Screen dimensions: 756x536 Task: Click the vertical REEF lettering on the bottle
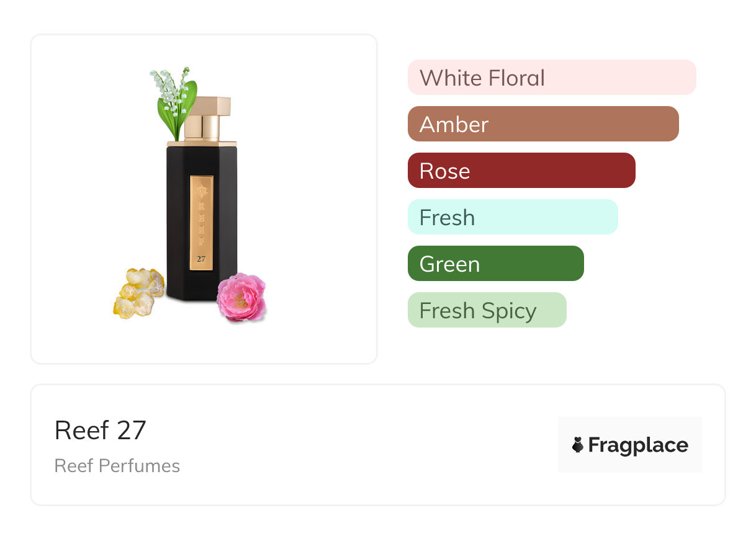point(201,222)
